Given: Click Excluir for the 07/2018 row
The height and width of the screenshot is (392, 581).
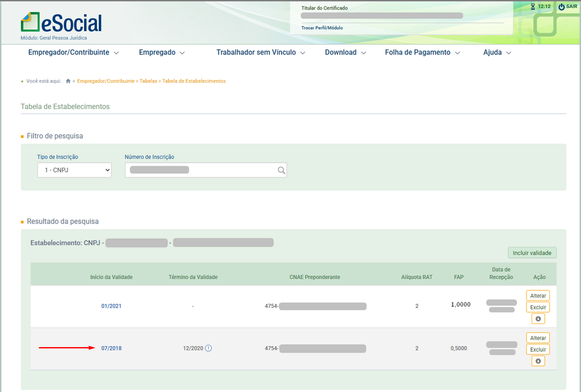Looking at the screenshot, I should tap(538, 349).
